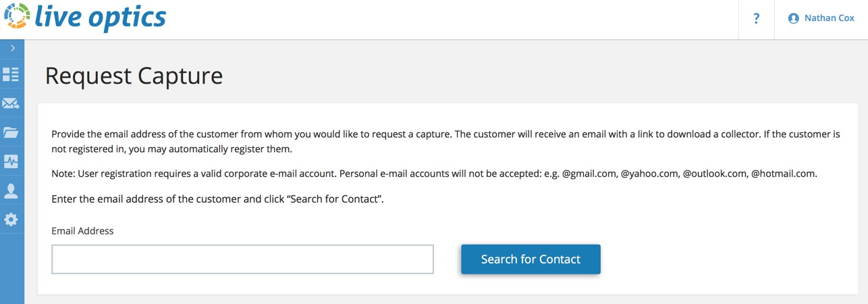The width and height of the screenshot is (868, 304).
Task: Open the Nathan Cox account menu
Action: 821,19
